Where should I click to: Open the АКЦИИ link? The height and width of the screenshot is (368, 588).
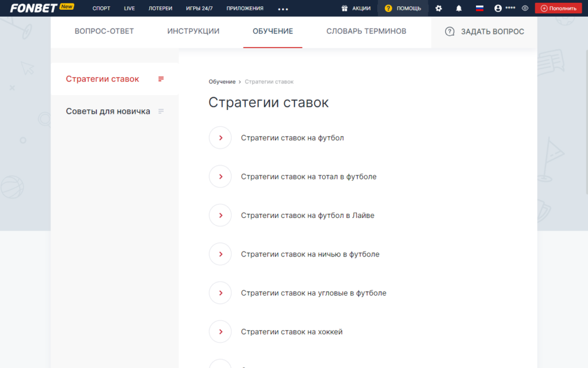pyautogui.click(x=361, y=8)
